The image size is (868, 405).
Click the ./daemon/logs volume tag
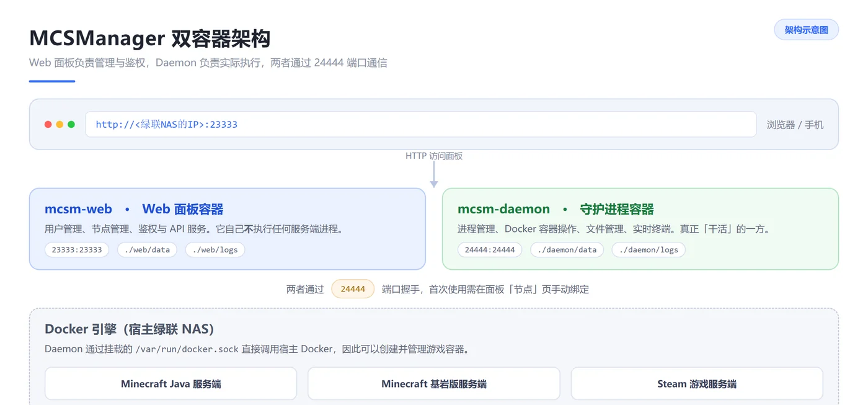coord(649,249)
